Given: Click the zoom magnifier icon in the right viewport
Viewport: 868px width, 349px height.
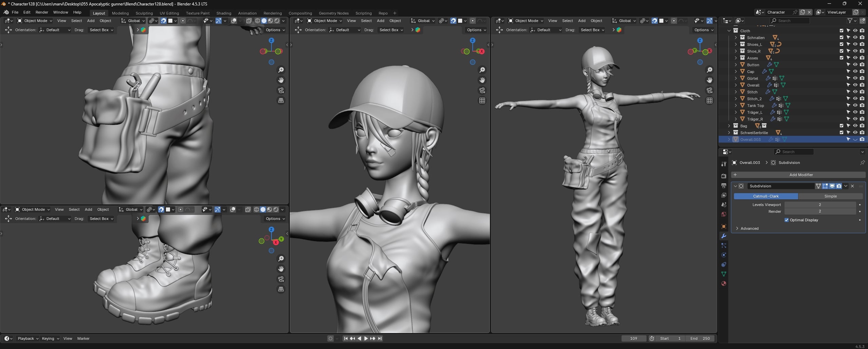Looking at the screenshot, I should pyautogui.click(x=710, y=70).
